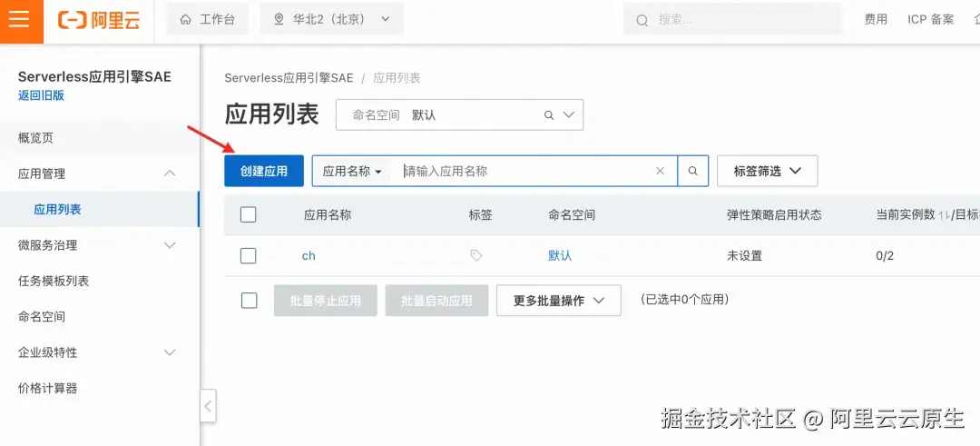Click 批量启动应用 button
This screenshot has height=446, width=980.
(436, 301)
